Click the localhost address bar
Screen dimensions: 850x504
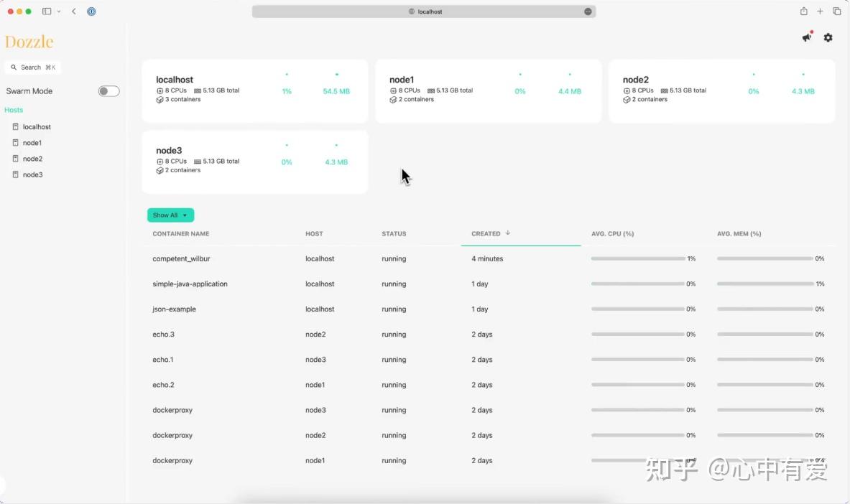pyautogui.click(x=424, y=11)
